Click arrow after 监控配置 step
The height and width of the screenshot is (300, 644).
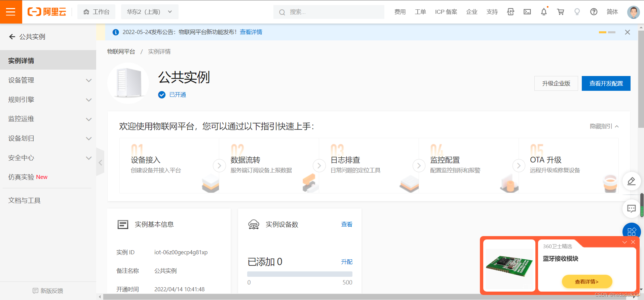point(519,165)
